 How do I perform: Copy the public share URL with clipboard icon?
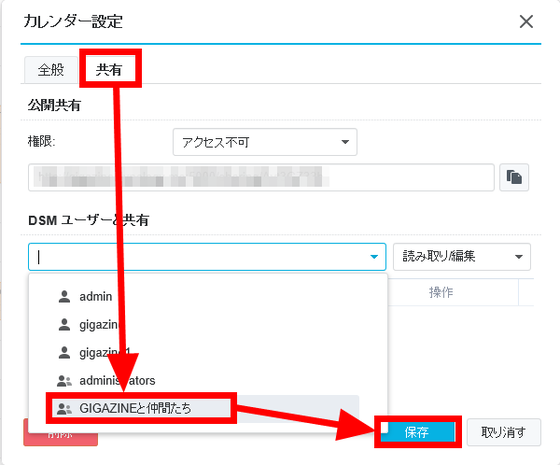514,178
